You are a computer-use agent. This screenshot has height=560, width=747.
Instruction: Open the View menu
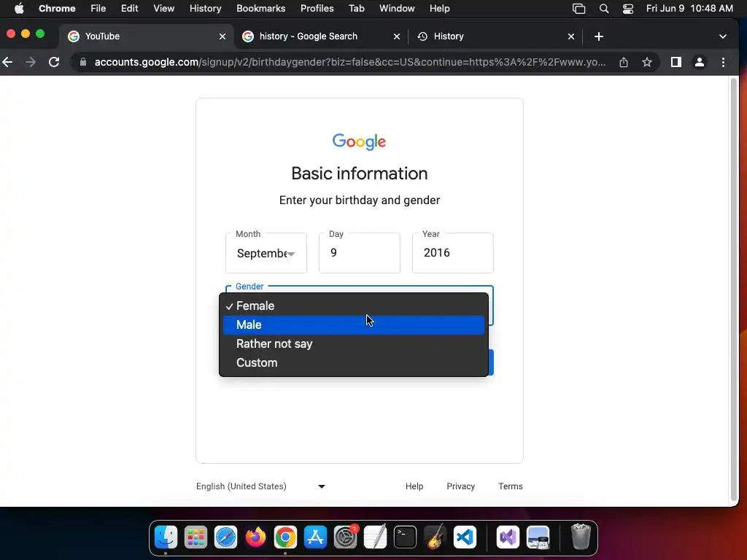coord(163,8)
